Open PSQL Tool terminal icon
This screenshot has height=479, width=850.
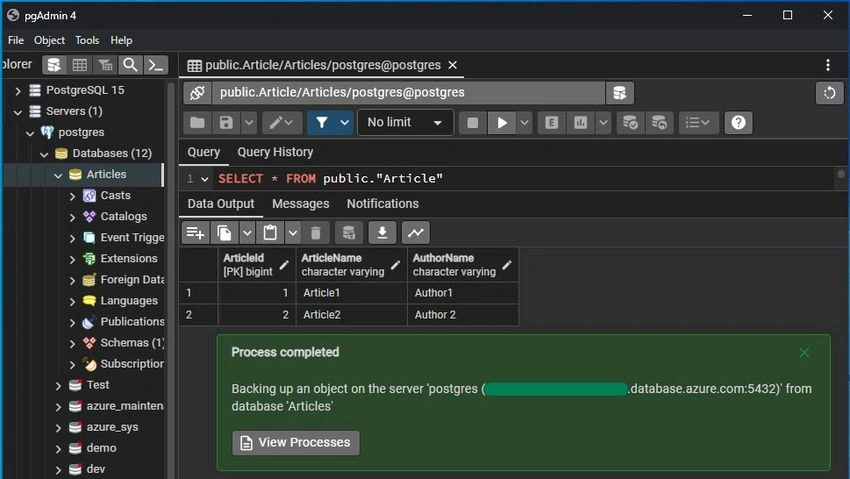tap(156, 65)
